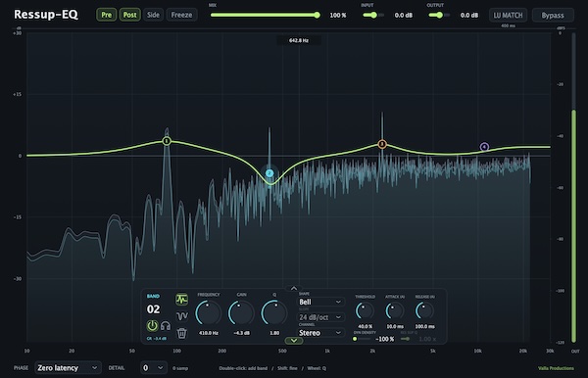Adjust the Input gain slider
The image size is (588, 378).
[x=373, y=15]
